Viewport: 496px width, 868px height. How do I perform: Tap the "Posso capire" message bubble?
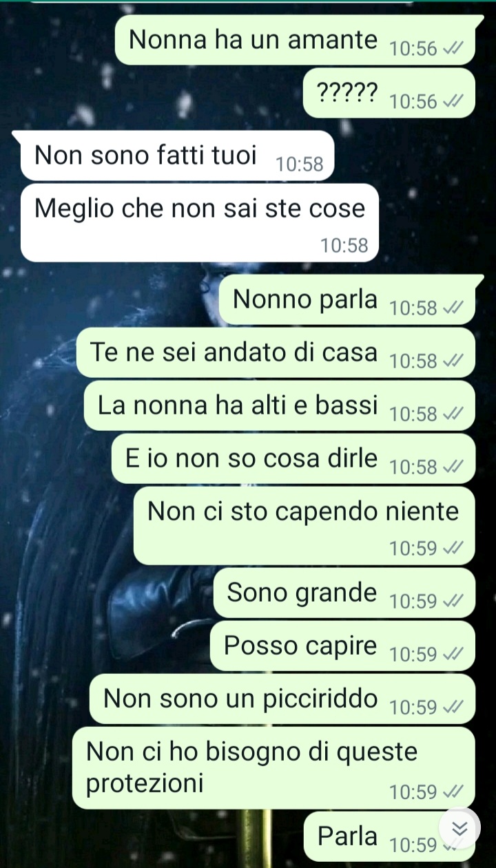(x=342, y=646)
